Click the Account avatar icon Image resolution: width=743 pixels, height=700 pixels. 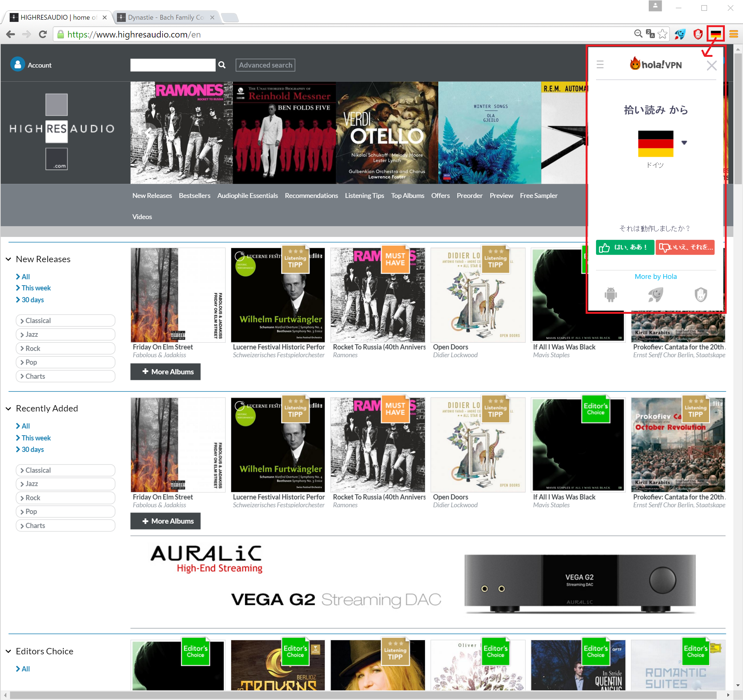click(x=17, y=64)
